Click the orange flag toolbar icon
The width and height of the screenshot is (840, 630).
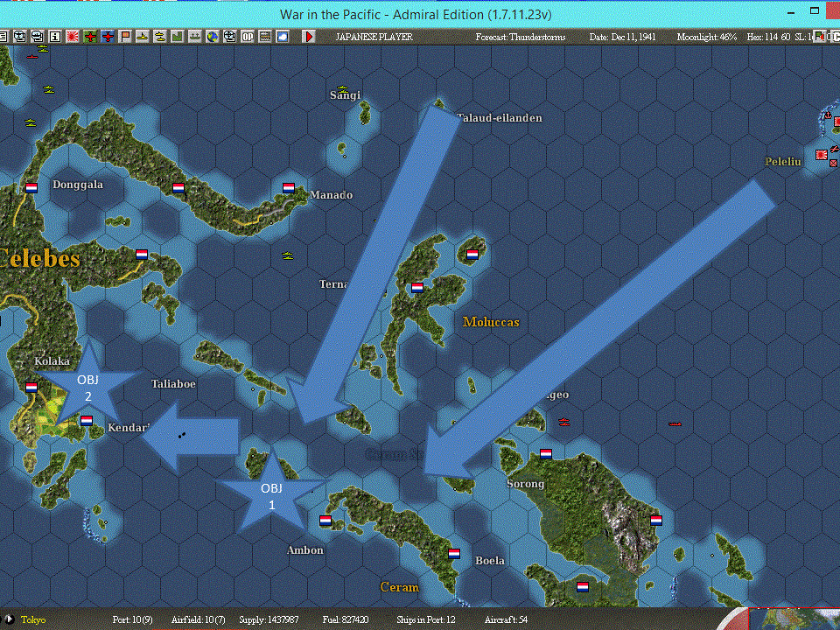pos(125,37)
